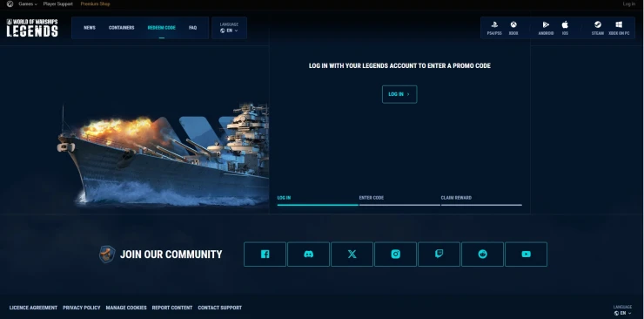Select the iOS Apple icon
The image size is (644, 319).
[x=565, y=28]
